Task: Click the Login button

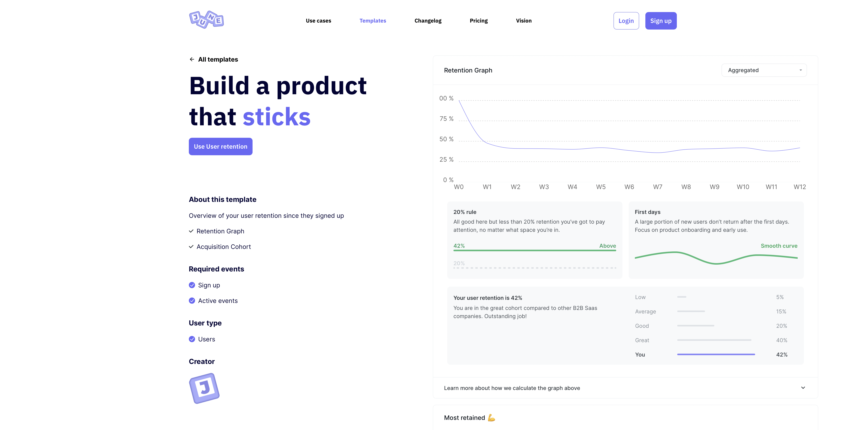Action: (x=626, y=21)
